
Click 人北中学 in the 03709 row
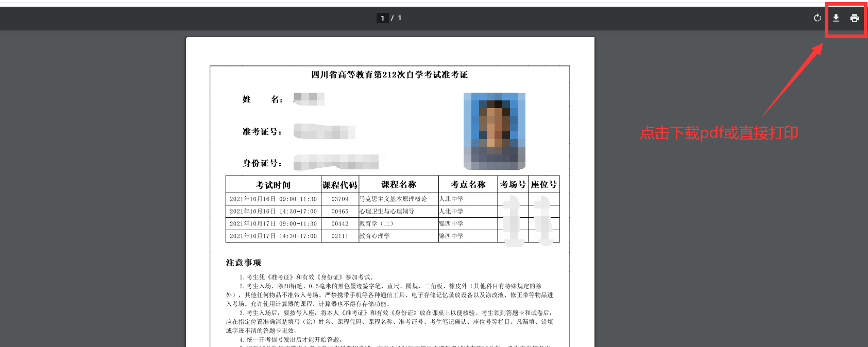coord(451,199)
